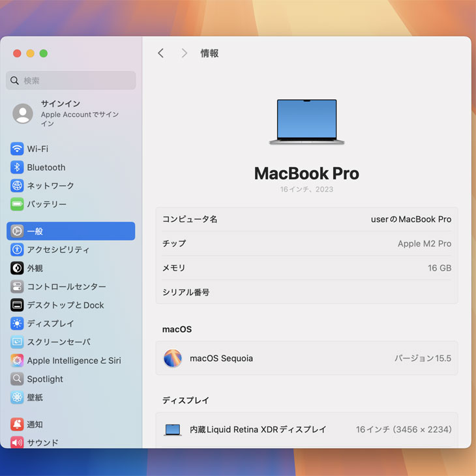This screenshot has width=476, height=476.
Task: Click the 情報 page title
Action: 209,53
